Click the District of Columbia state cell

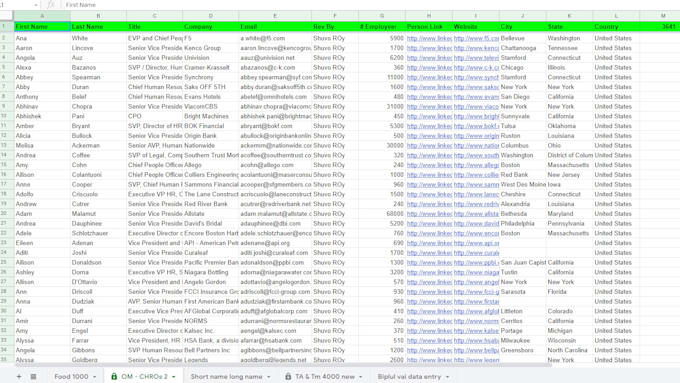point(569,155)
